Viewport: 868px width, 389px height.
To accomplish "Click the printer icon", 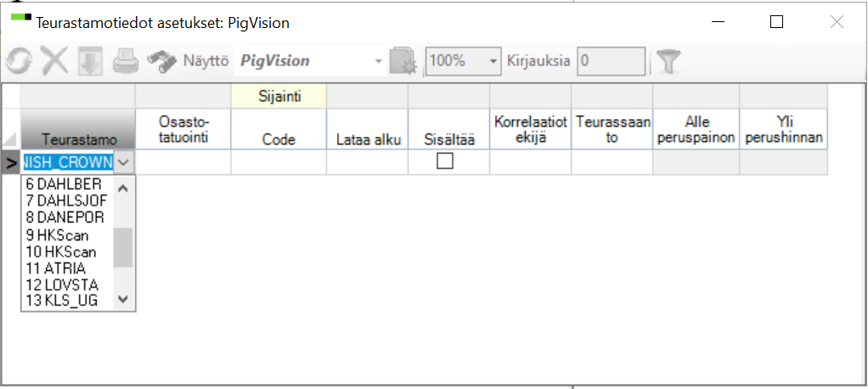I will [125, 61].
